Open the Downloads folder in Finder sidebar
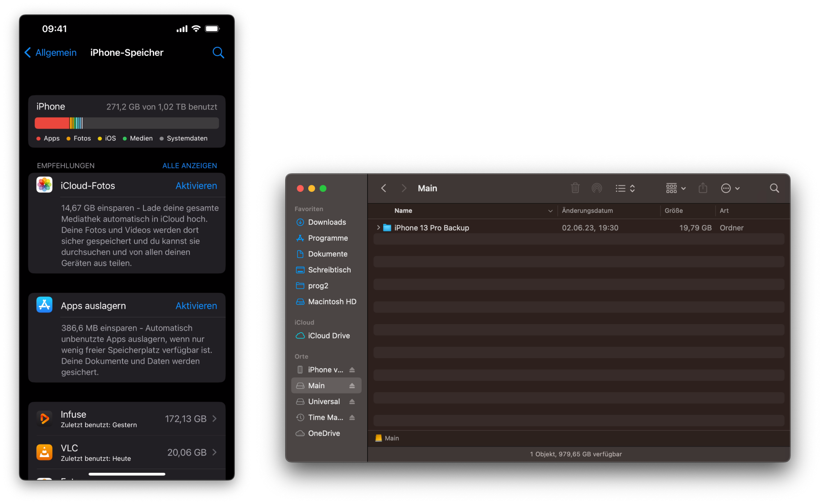The height and width of the screenshot is (504, 822). pyautogui.click(x=327, y=222)
